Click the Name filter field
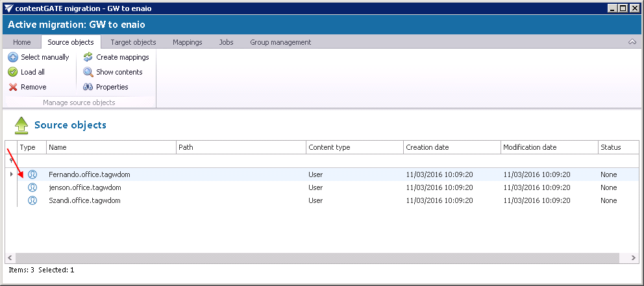The height and width of the screenshot is (286, 644). 111,161
